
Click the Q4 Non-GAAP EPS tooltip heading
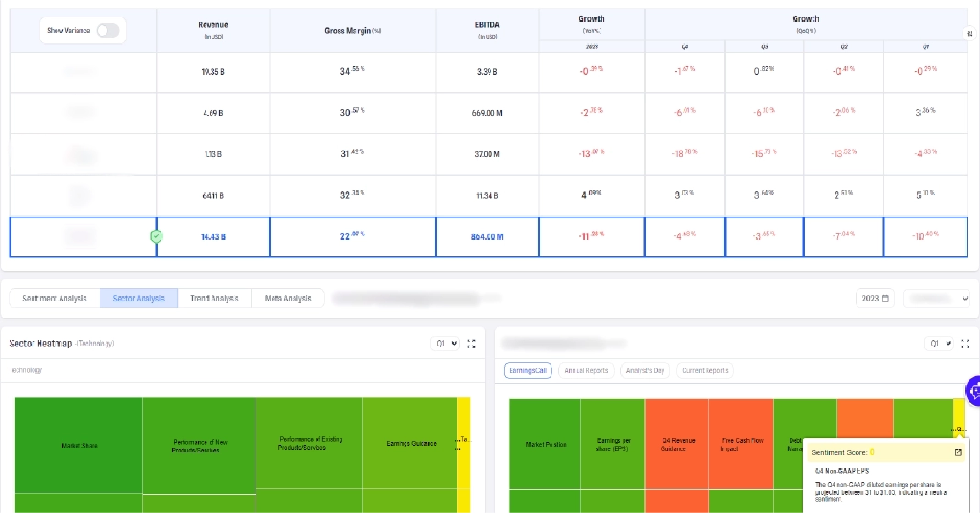coord(842,471)
